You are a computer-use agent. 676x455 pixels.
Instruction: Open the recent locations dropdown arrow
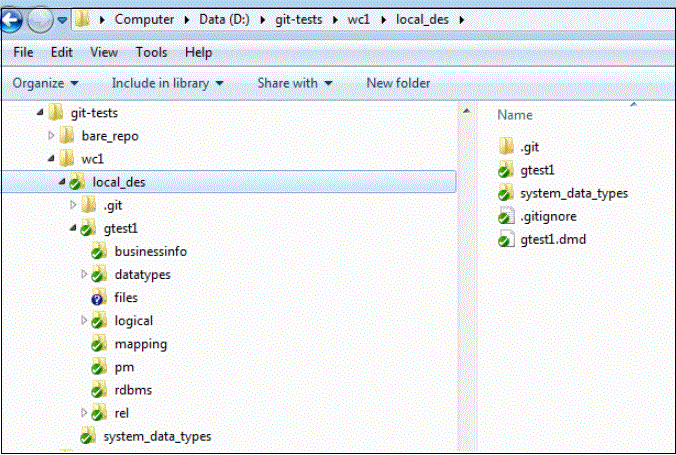tap(63, 20)
